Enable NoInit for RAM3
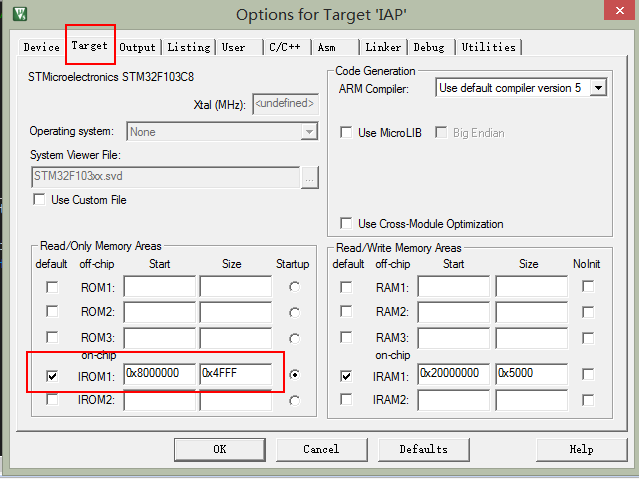This screenshot has height=479, width=639. (x=588, y=338)
